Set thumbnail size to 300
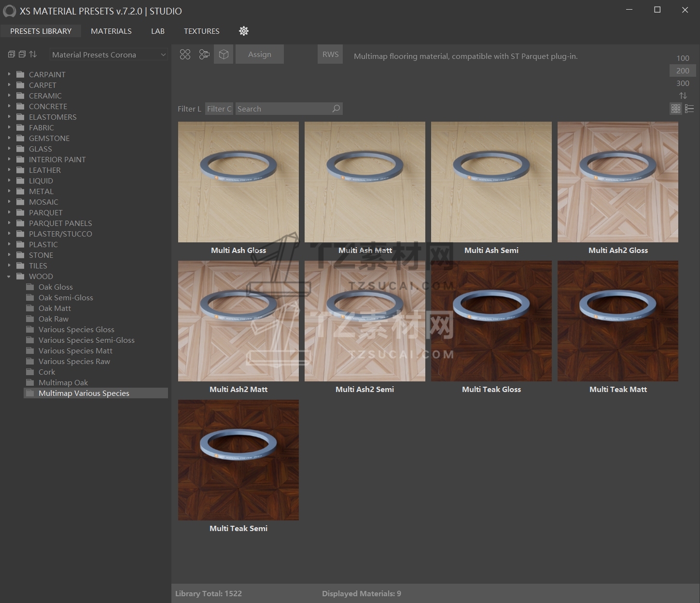Image resolution: width=700 pixels, height=603 pixels. point(683,83)
